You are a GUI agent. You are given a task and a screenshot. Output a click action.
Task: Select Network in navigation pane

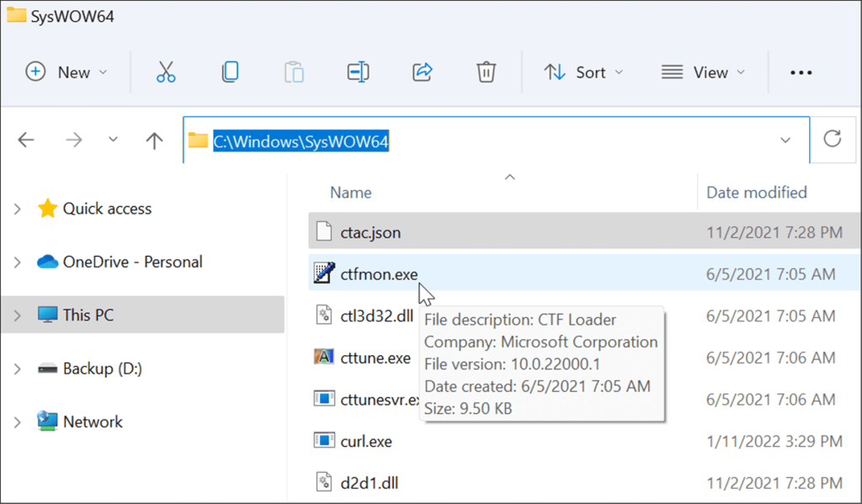pyautogui.click(x=93, y=422)
